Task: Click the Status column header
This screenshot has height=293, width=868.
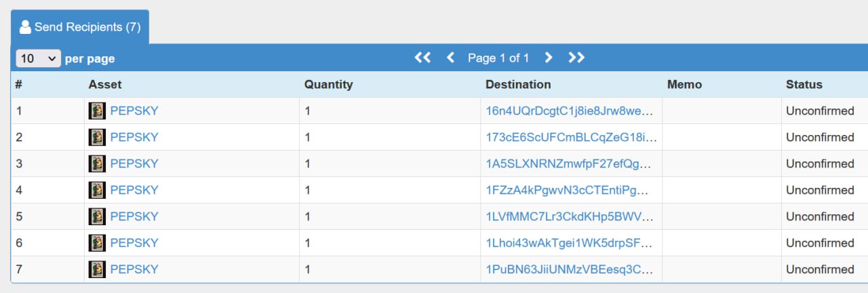Action: [x=804, y=85]
